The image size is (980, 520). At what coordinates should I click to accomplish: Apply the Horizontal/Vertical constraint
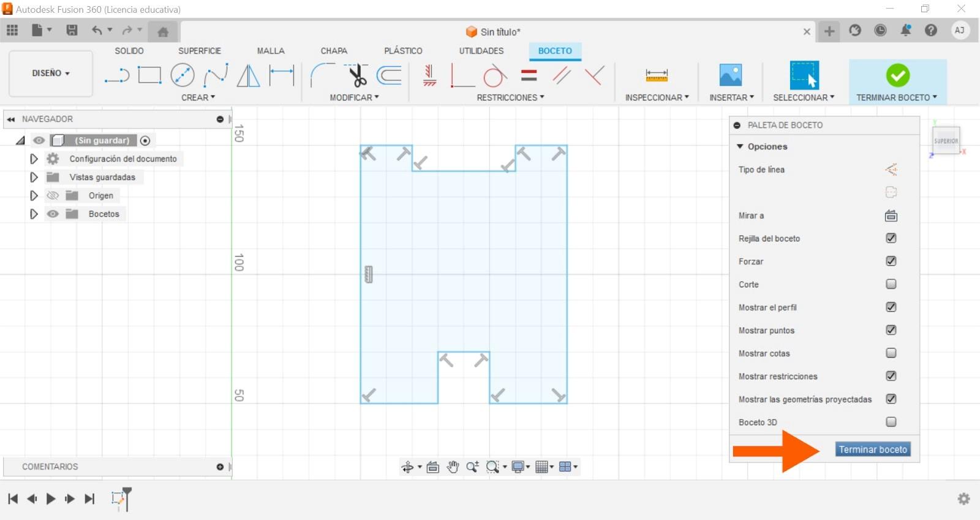click(430, 75)
